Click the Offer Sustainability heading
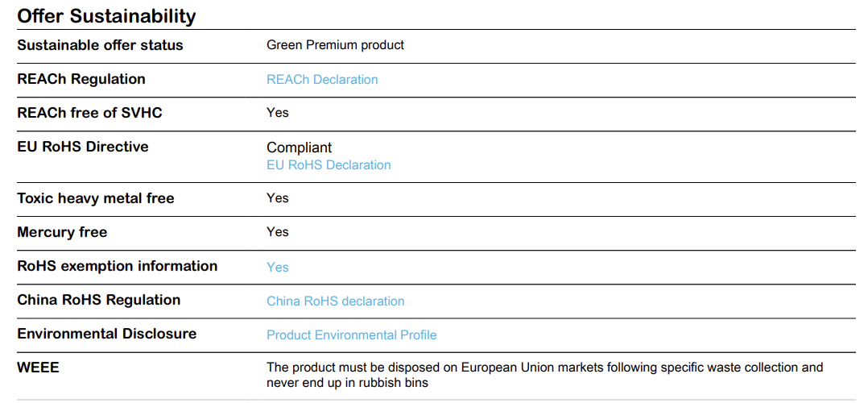 pos(106,16)
